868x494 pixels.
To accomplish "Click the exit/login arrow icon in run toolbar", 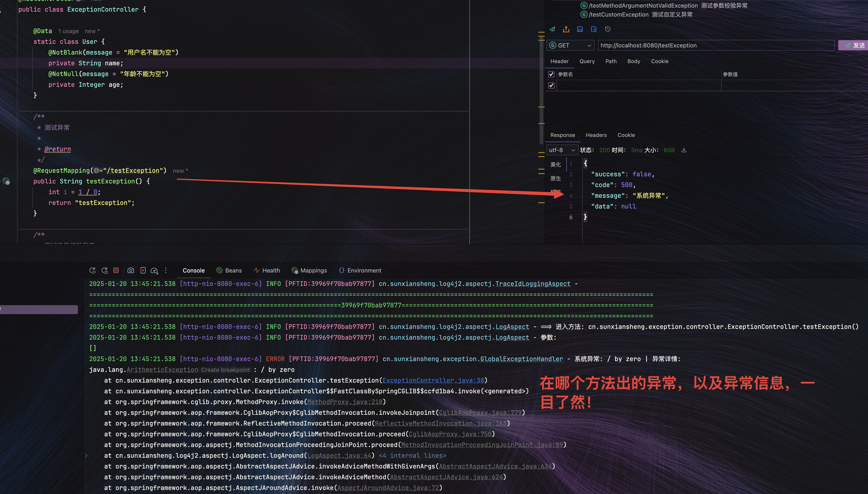I will pyautogui.click(x=143, y=270).
